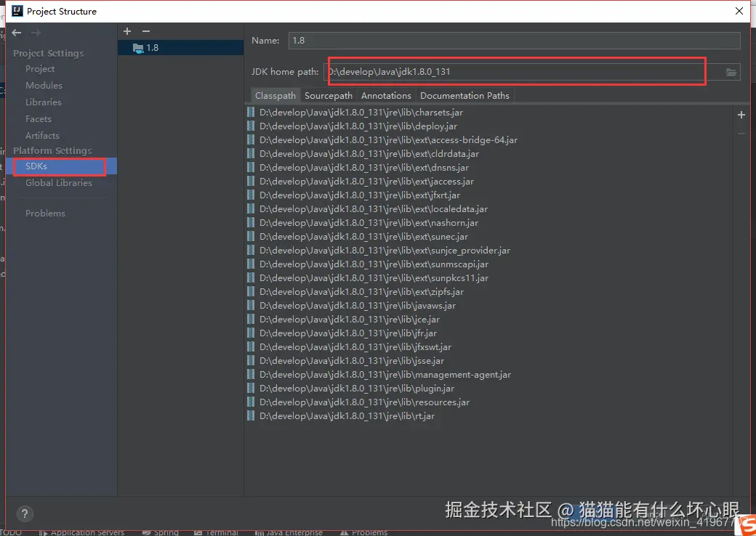
Task: Select the sunec.jar entry
Action: click(x=363, y=237)
